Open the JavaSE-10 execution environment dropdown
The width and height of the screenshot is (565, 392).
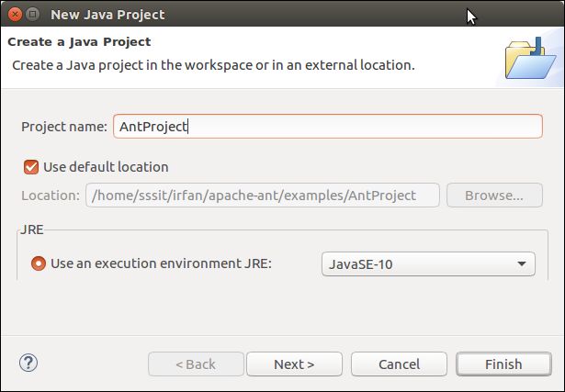point(428,264)
